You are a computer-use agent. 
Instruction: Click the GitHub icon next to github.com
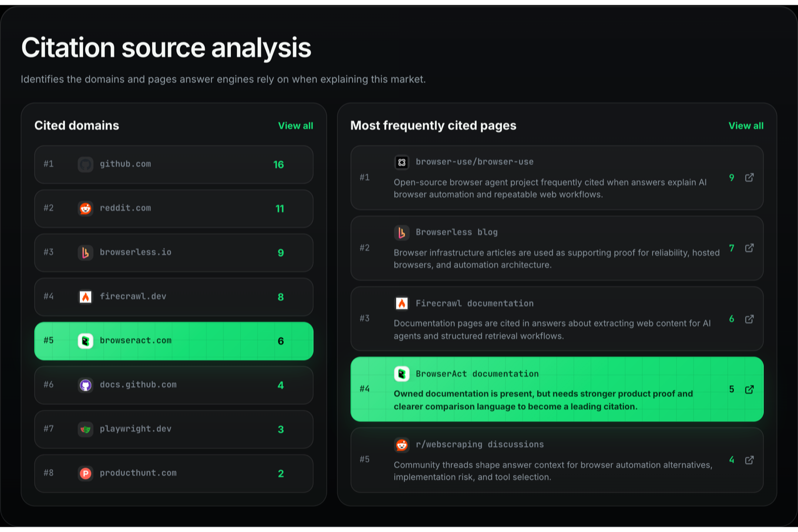pos(85,164)
